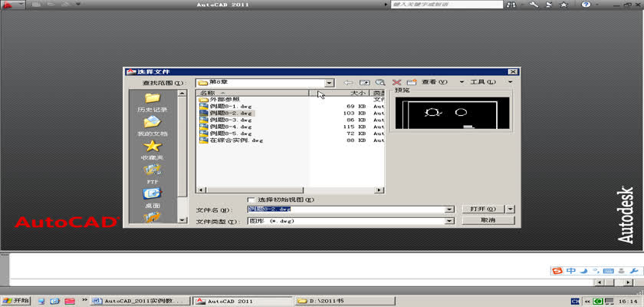The height and width of the screenshot is (307, 644).
Task: Open the 工具 dropdown arrow
Action: click(511, 82)
